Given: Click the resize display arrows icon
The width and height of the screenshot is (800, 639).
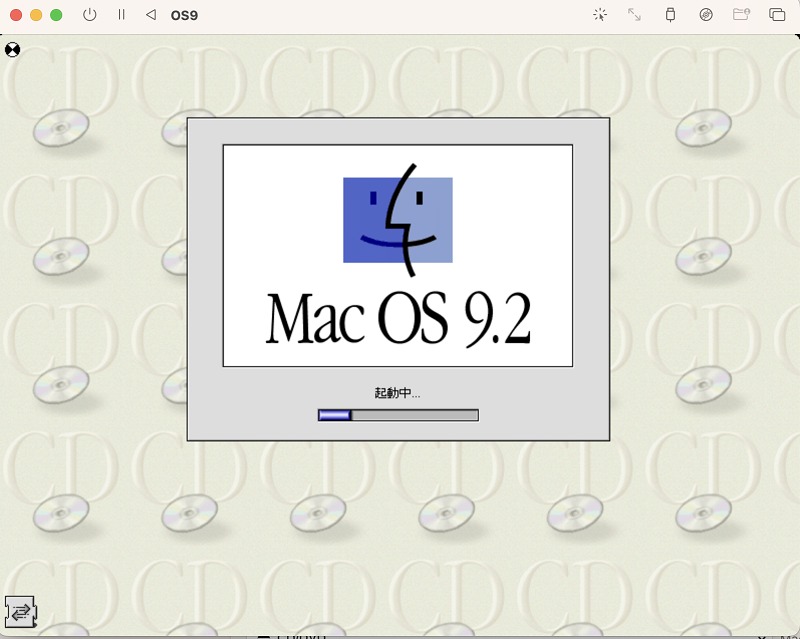Looking at the screenshot, I should coord(634,15).
